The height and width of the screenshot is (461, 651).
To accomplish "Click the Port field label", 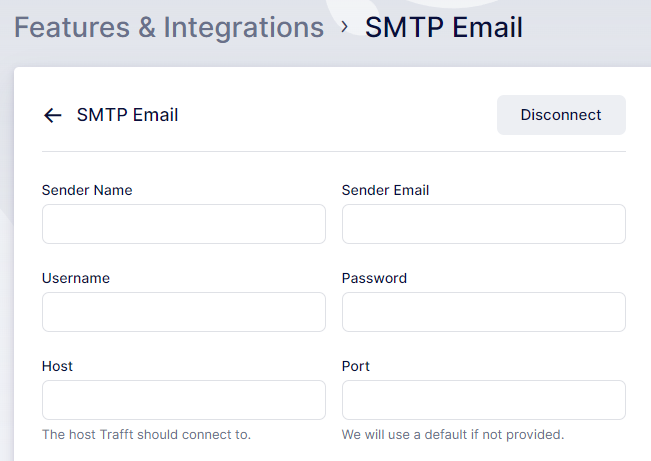I will (356, 366).
